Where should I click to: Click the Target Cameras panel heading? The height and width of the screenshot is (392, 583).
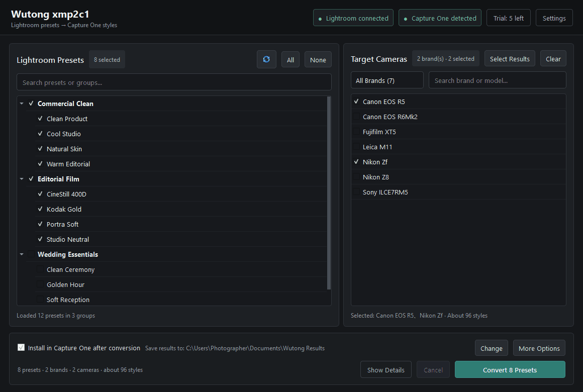[x=379, y=59]
